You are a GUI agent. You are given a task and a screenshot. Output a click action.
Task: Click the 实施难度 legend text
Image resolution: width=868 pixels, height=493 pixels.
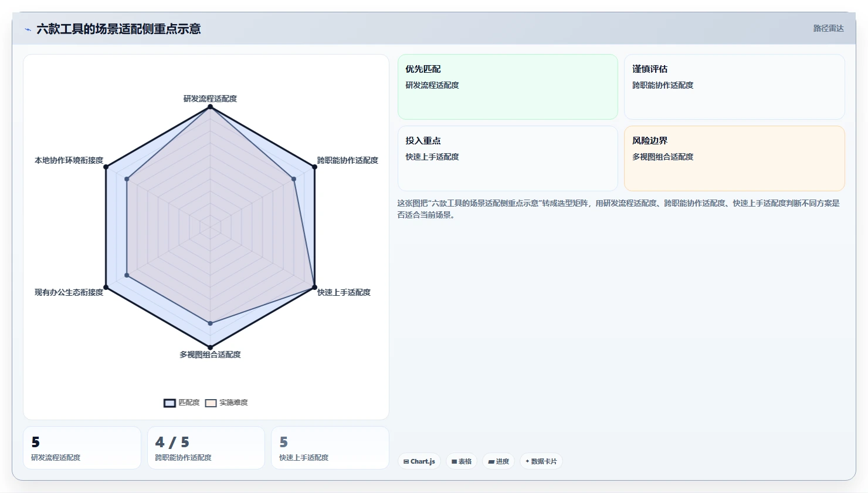tap(233, 403)
